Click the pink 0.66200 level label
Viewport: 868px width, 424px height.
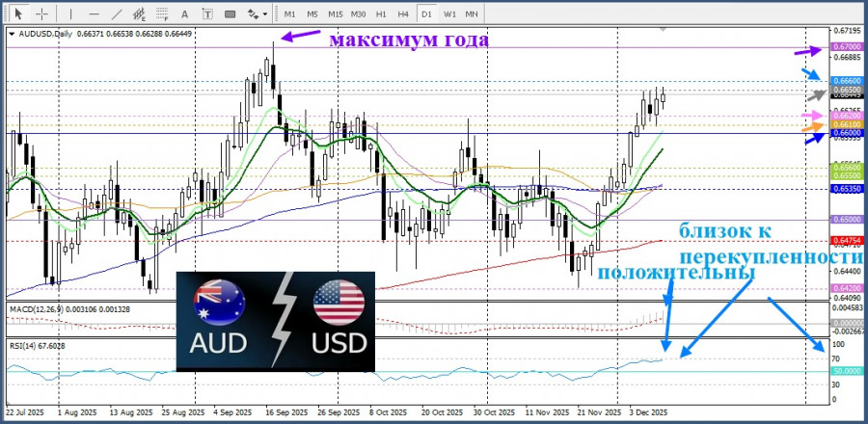pyautogui.click(x=847, y=116)
